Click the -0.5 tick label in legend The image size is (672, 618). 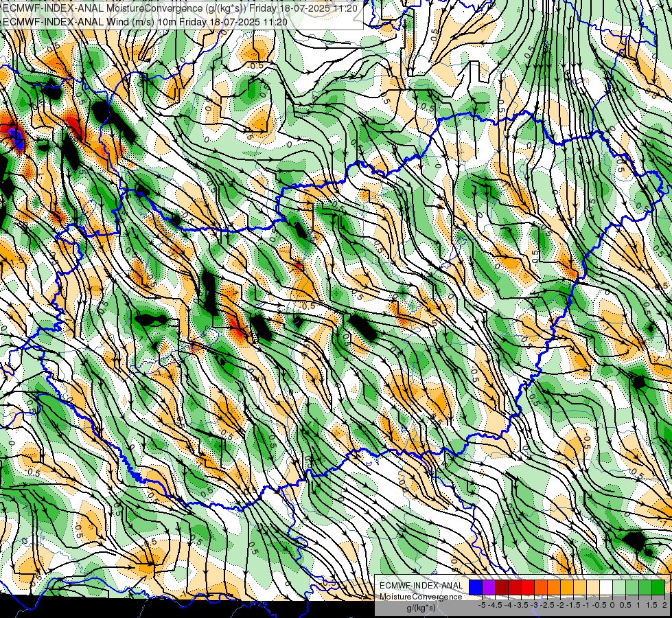coord(599,605)
